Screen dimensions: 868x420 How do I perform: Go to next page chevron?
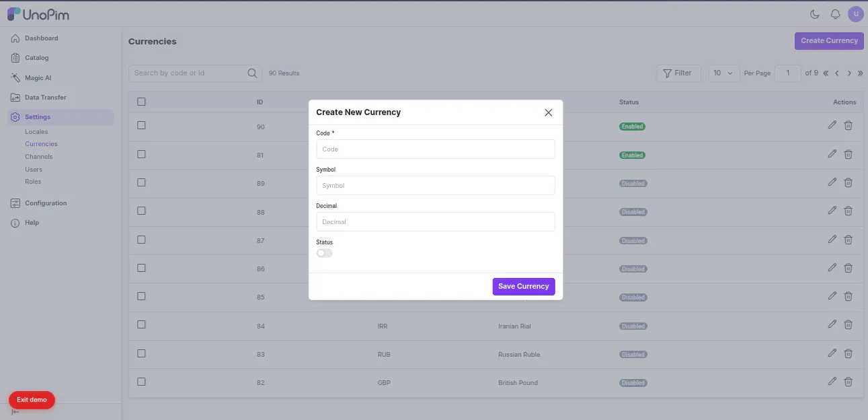pos(849,73)
